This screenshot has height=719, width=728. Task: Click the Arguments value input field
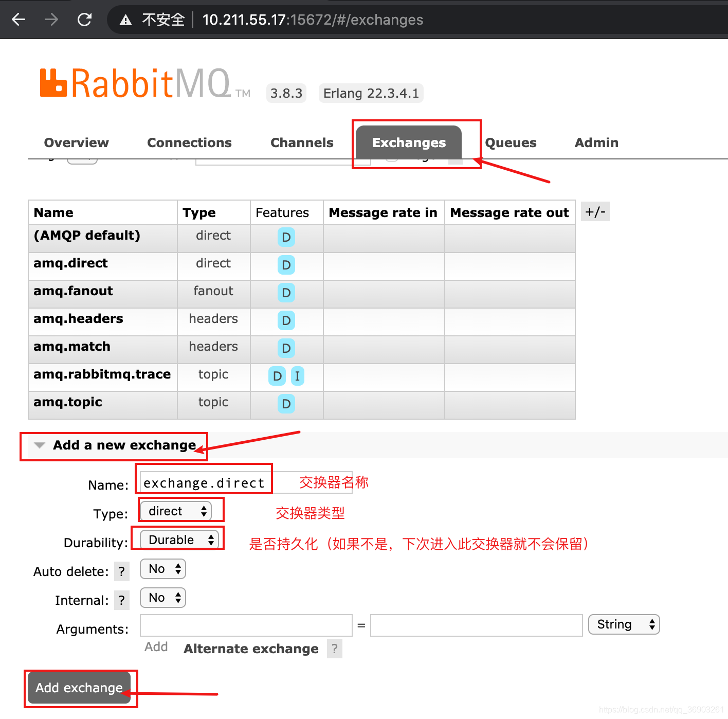coord(476,625)
